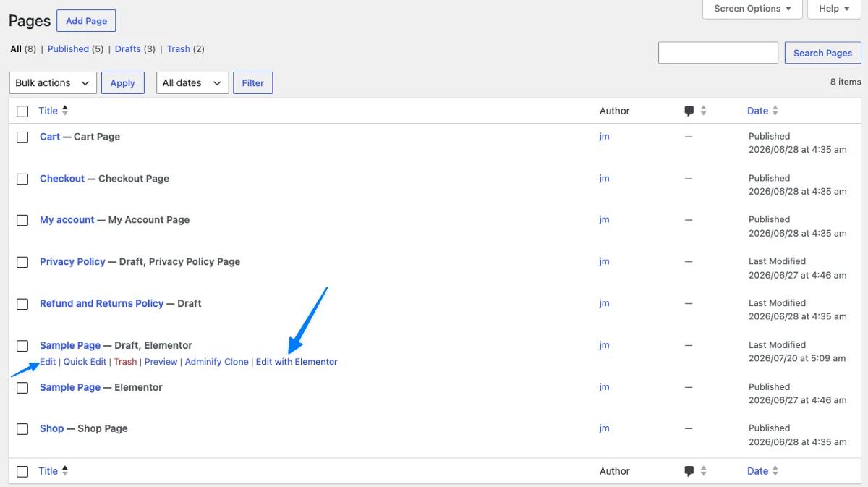Click author jm in Cart row
This screenshot has width=868, height=487.
pyautogui.click(x=605, y=137)
